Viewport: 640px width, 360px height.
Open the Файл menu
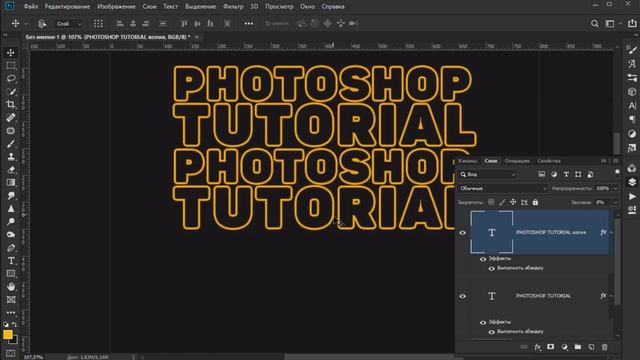[x=31, y=7]
